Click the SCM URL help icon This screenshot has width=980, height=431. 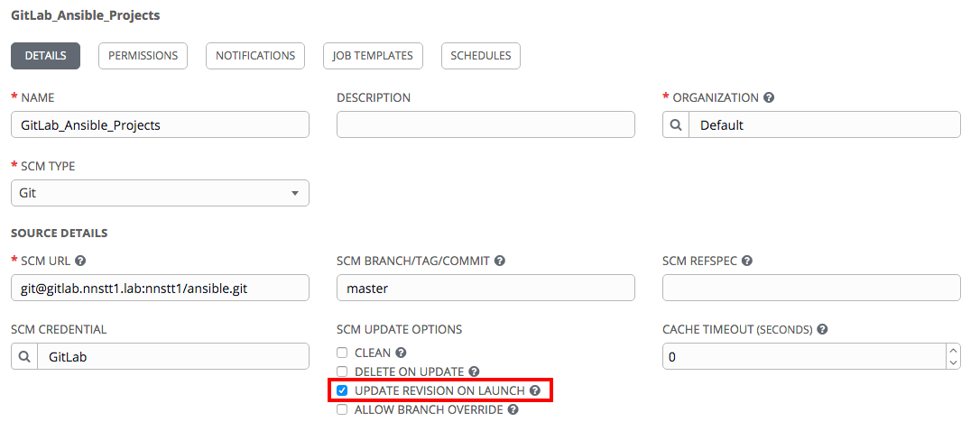(80, 261)
